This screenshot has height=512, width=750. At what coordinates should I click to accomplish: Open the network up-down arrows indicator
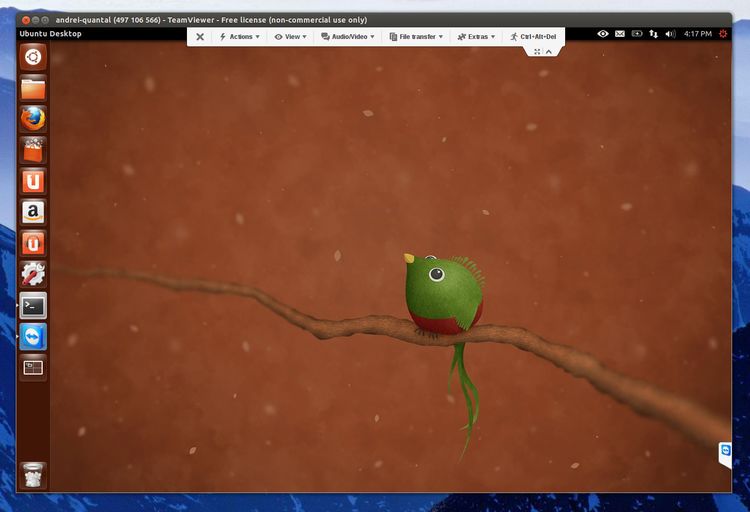[653, 33]
